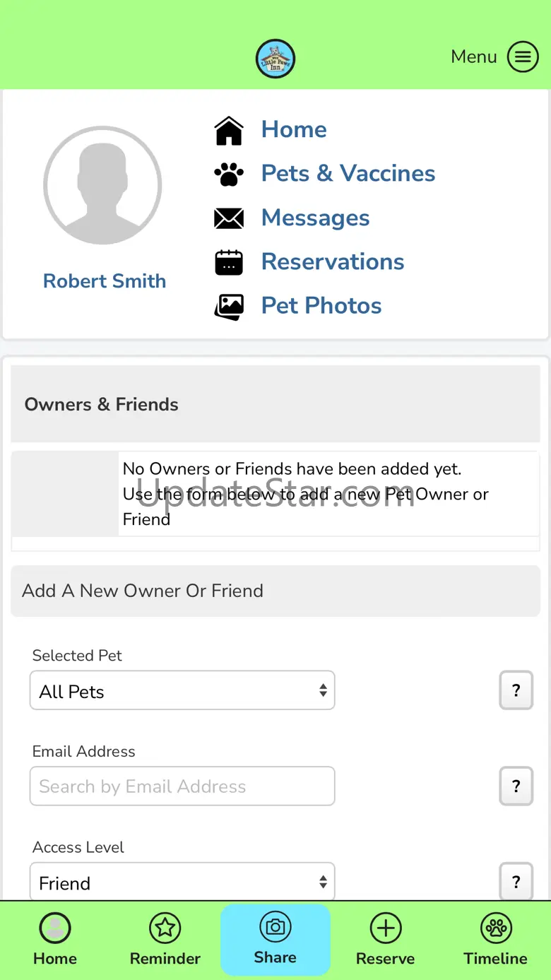Image resolution: width=551 pixels, height=980 pixels.
Task: Open the Reminder star tab
Action: [x=165, y=940]
